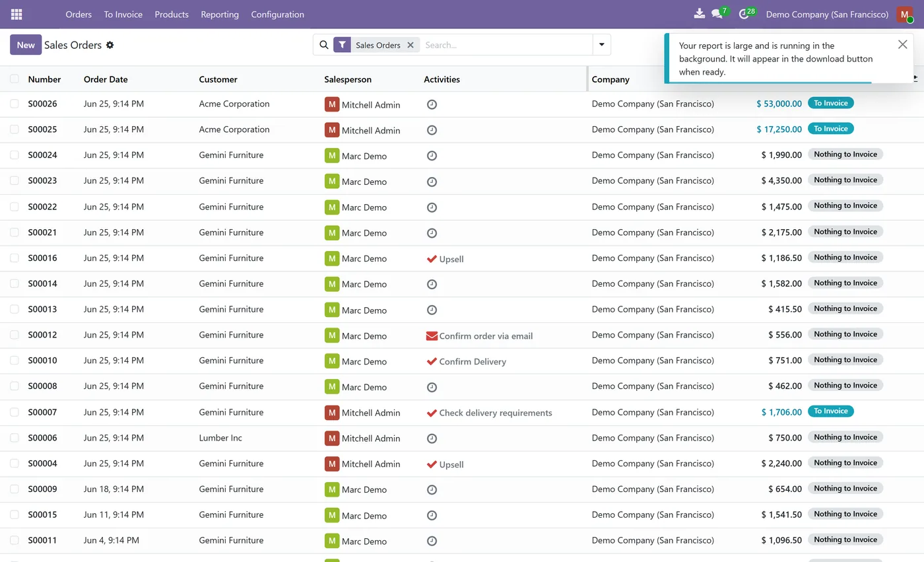Image resolution: width=924 pixels, height=562 pixels.
Task: Click Acme Corporation customer on S00025
Action: coord(234,129)
